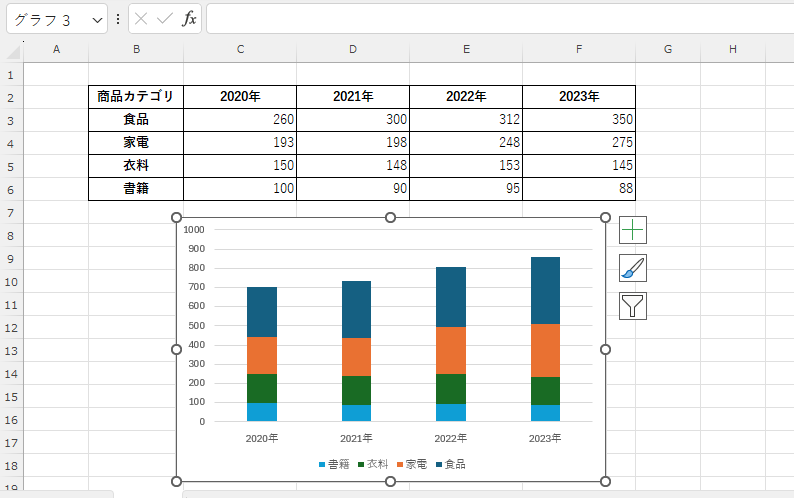
Task: Open the Chart Filters funnel button
Action: point(633,306)
